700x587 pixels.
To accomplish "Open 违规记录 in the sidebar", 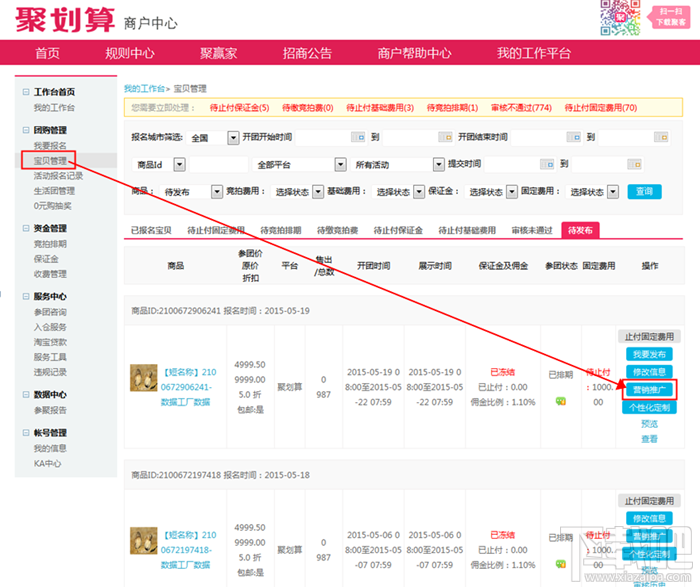I will [50, 372].
